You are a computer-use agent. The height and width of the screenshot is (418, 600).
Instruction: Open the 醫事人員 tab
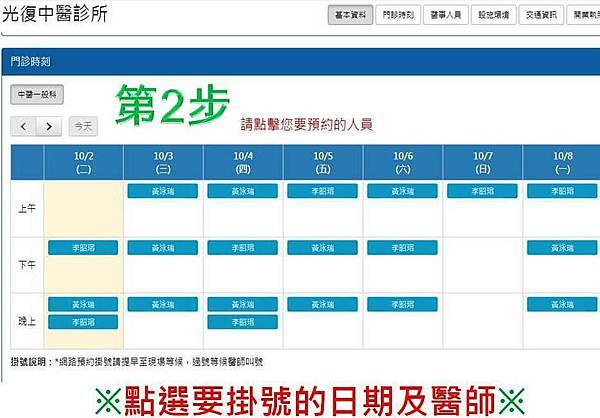(x=446, y=15)
